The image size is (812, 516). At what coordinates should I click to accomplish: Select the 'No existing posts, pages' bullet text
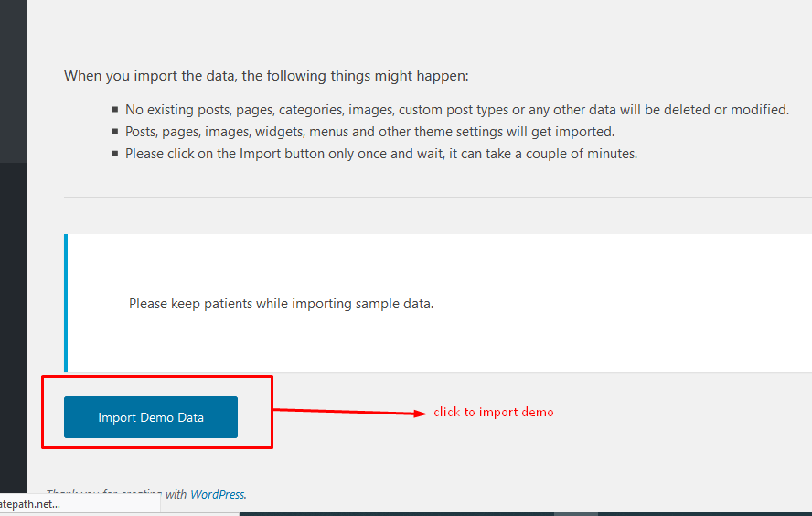pos(456,110)
